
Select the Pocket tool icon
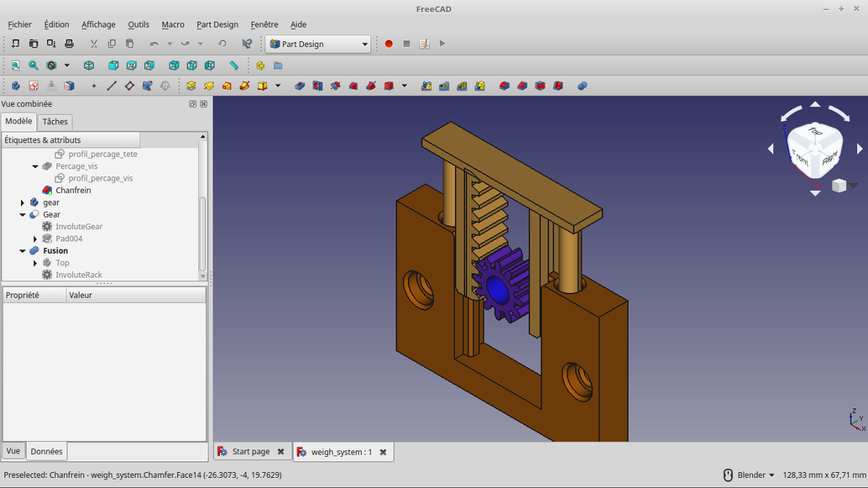click(300, 86)
